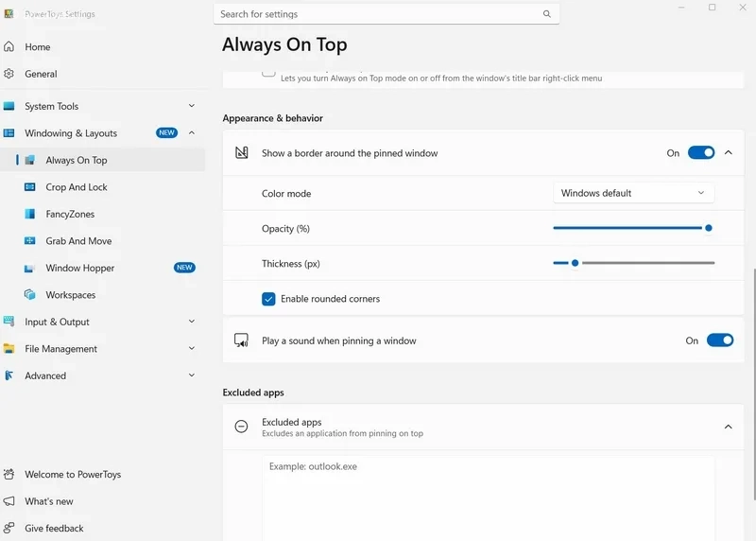Expand the File Management chevron
Image resolution: width=756 pixels, height=541 pixels.
192,348
